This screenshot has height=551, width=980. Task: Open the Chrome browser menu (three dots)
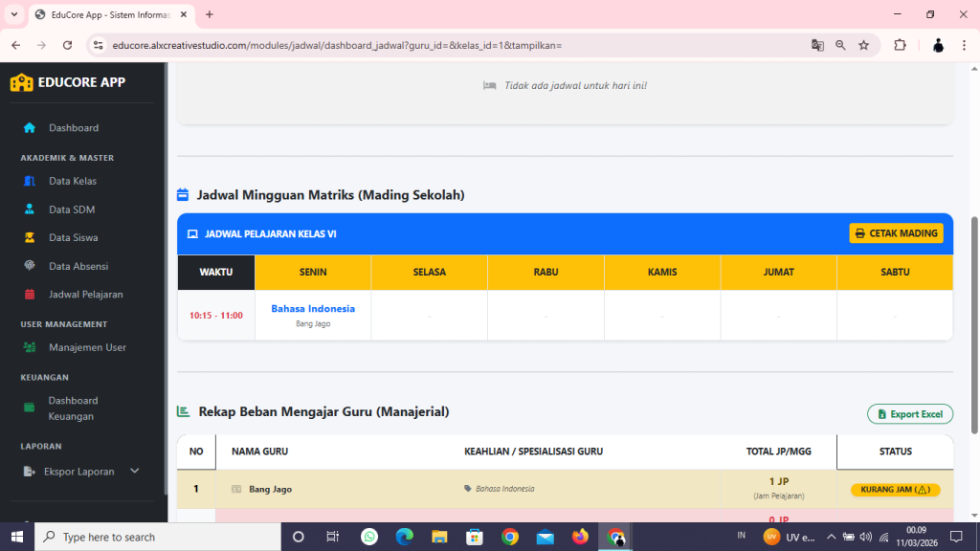point(964,44)
